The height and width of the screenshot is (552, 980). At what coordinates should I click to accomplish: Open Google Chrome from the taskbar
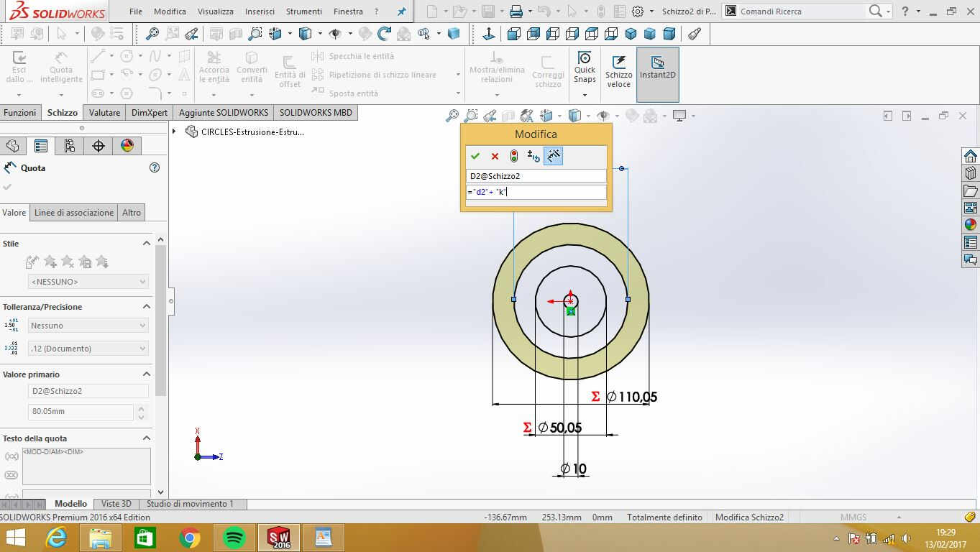tap(190, 538)
